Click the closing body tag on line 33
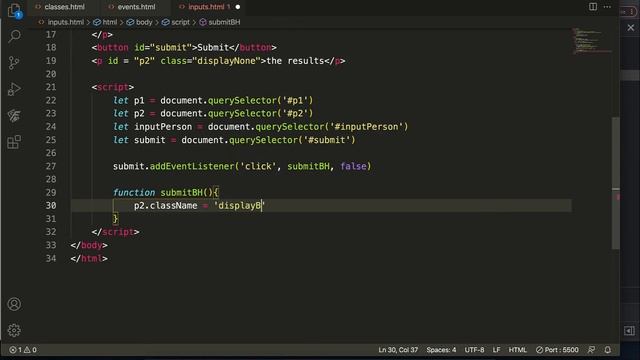Screen dimensions: 640x360 pyautogui.click(x=89, y=245)
